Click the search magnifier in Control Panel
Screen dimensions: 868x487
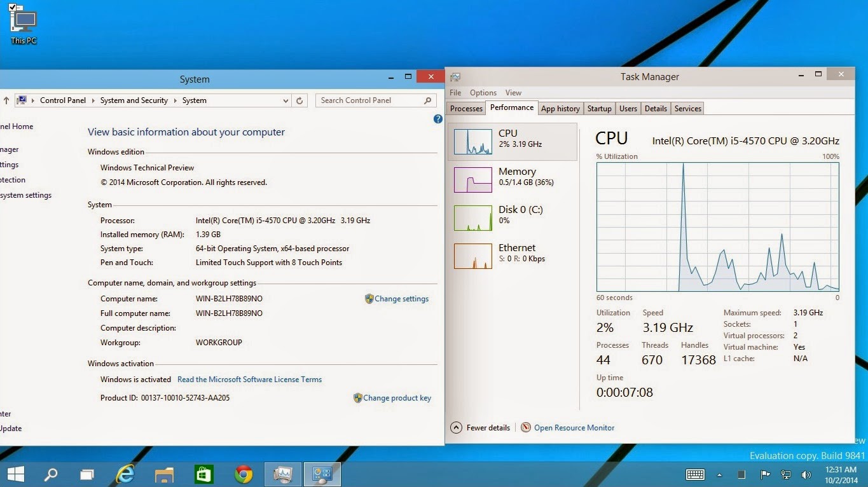(428, 100)
